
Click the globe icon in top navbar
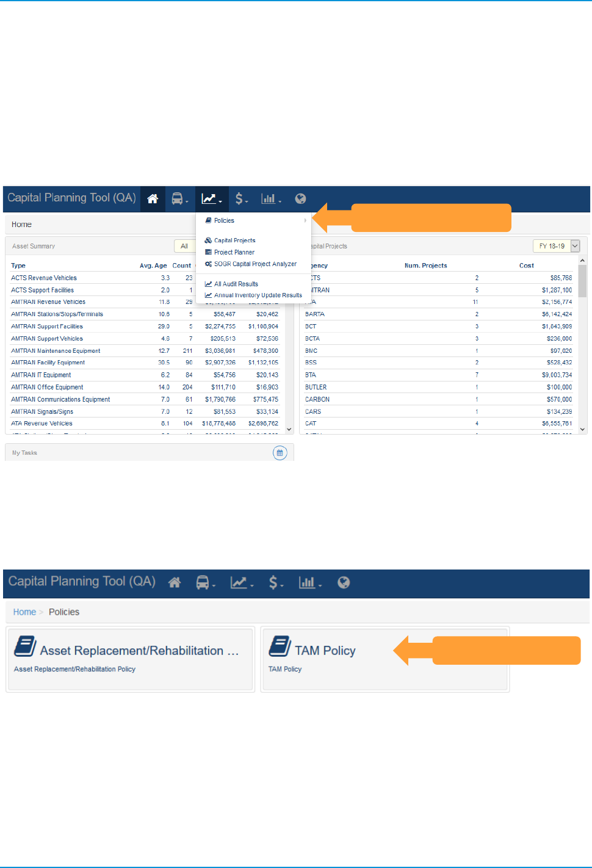[x=300, y=199]
